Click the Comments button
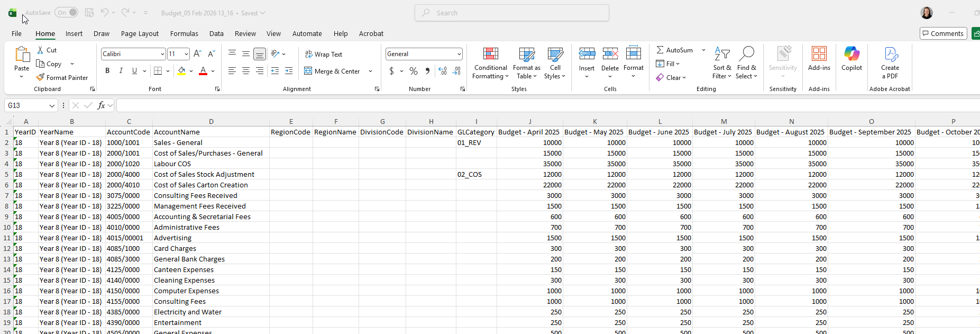This screenshot has height=334, width=980. (x=943, y=33)
